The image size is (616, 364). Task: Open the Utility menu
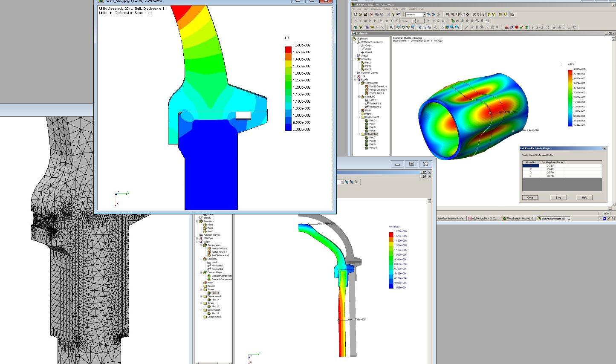tap(403, 9)
